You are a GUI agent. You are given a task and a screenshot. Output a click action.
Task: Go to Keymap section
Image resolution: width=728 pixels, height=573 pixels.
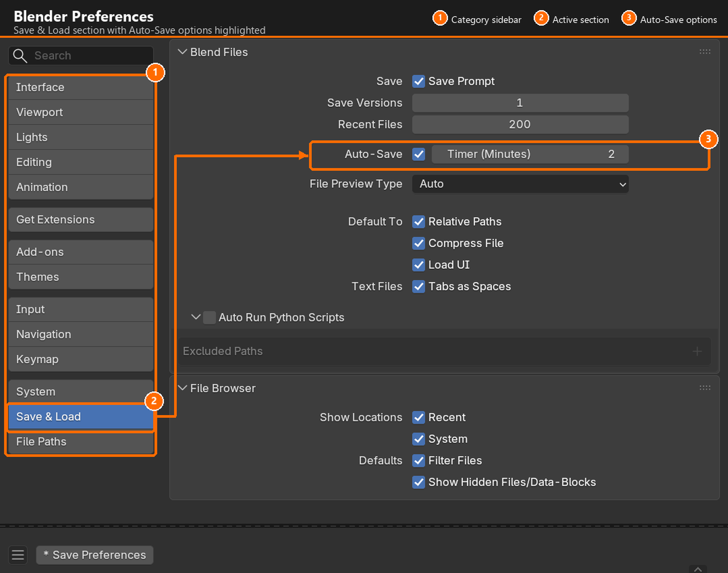[81, 359]
